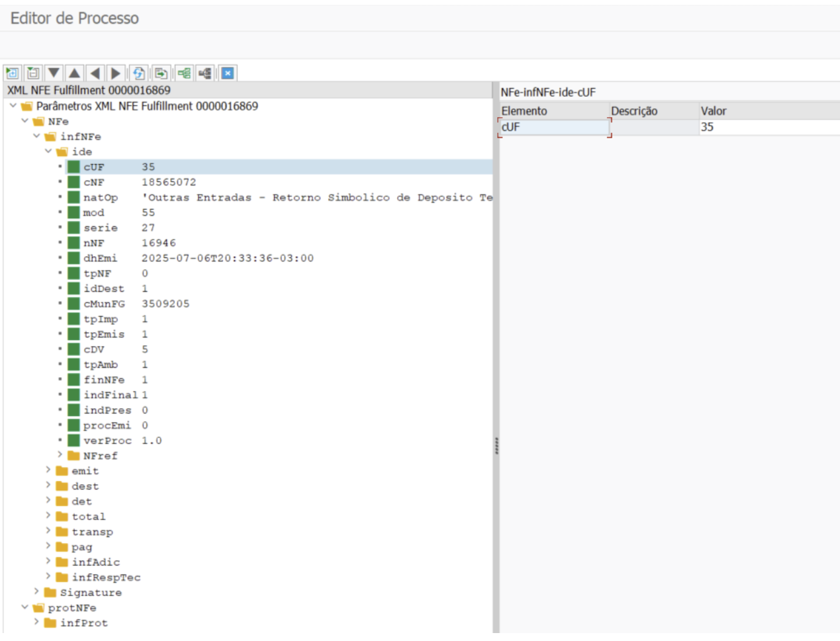Select the tpImp tree row
Screen dimensions: 840x641
point(248,319)
